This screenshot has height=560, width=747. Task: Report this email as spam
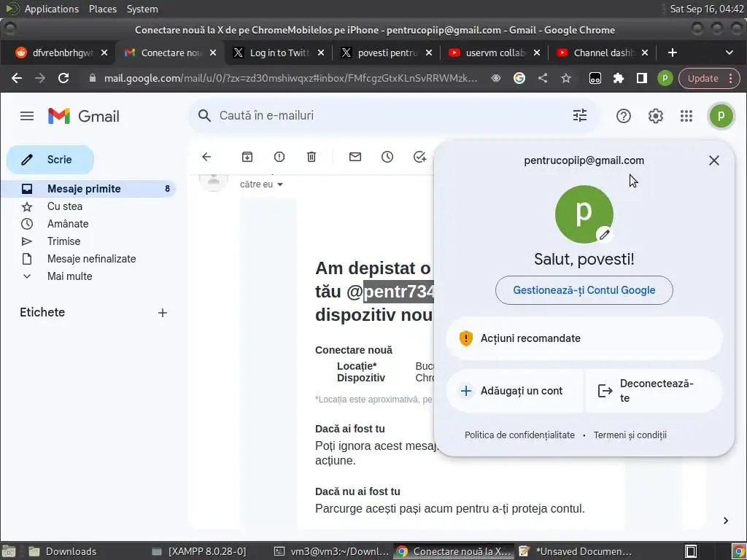tap(279, 157)
